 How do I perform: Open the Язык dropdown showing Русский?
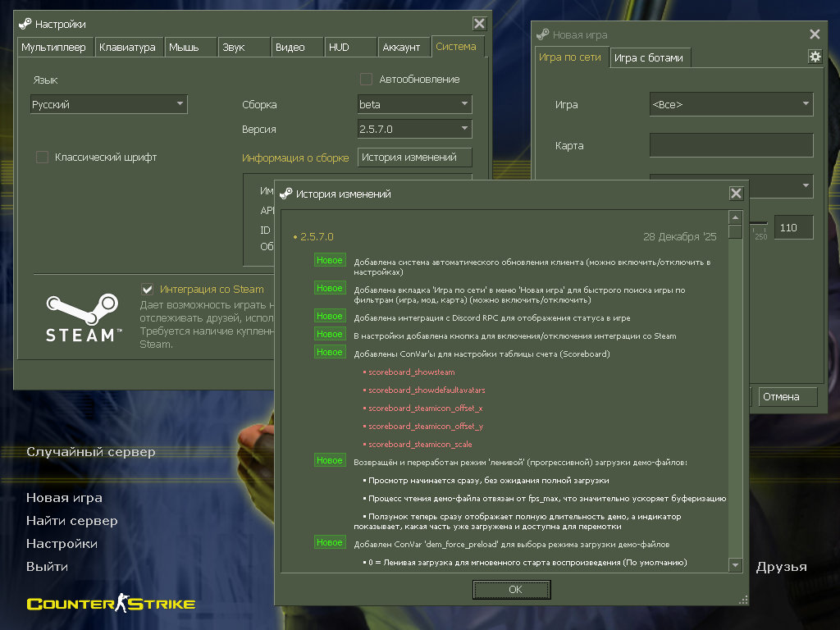[x=109, y=104]
